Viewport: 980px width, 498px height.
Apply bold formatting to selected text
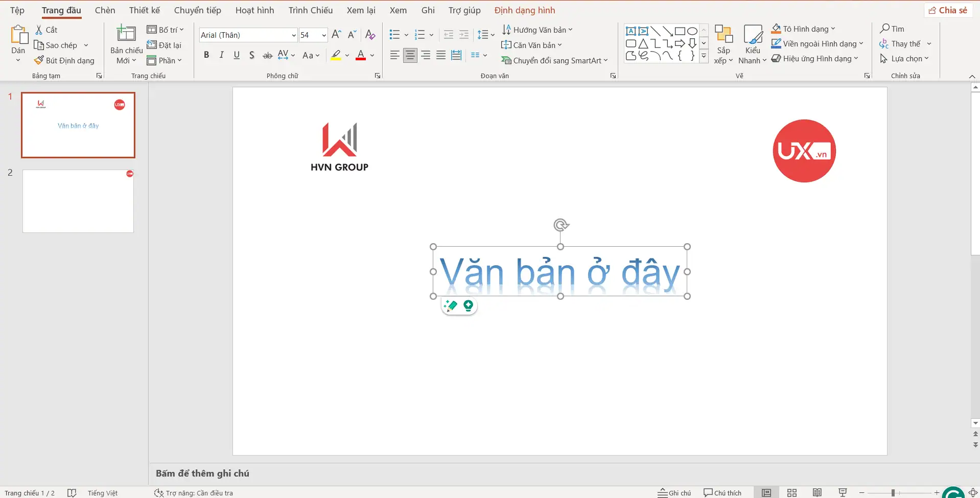point(206,55)
